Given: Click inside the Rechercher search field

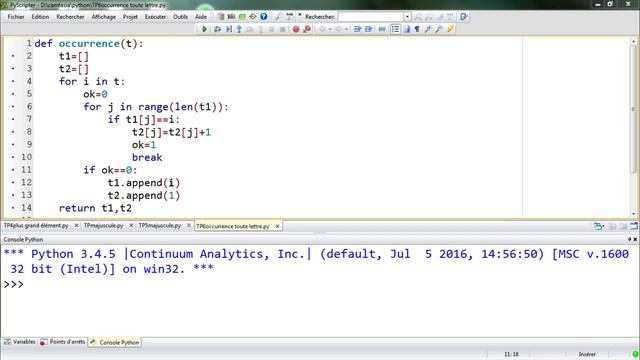Looking at the screenshot, I should click(371, 16).
